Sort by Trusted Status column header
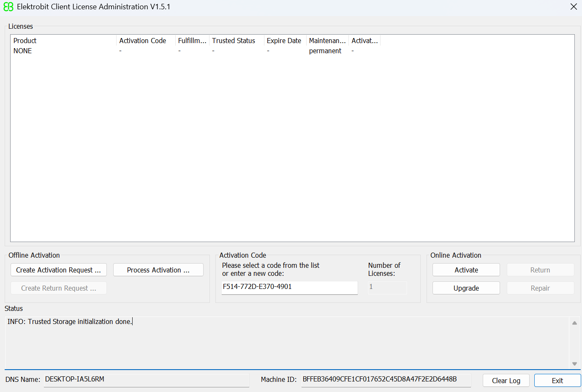The width and height of the screenshot is (582, 392). [237, 41]
